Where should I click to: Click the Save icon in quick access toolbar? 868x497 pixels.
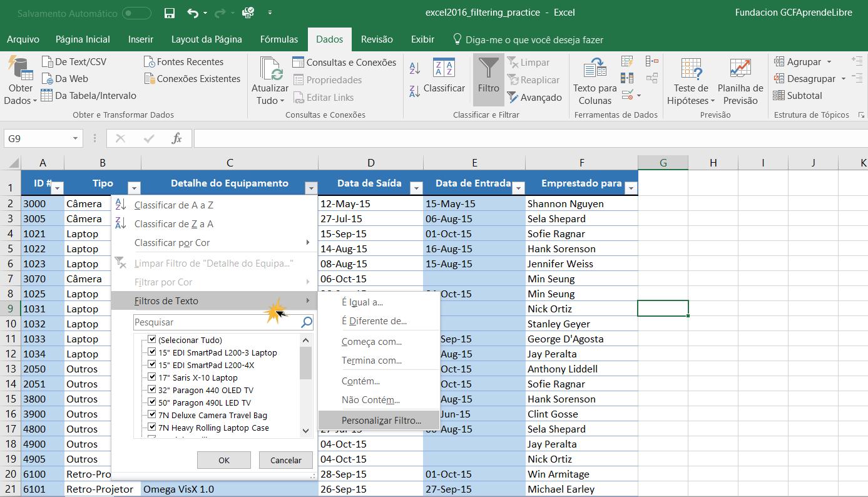tap(169, 13)
